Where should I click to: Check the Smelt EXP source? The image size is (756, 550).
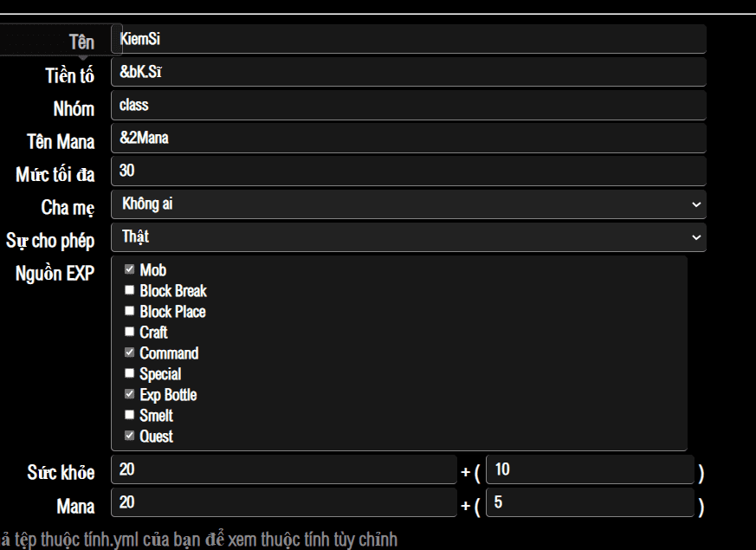pos(130,416)
